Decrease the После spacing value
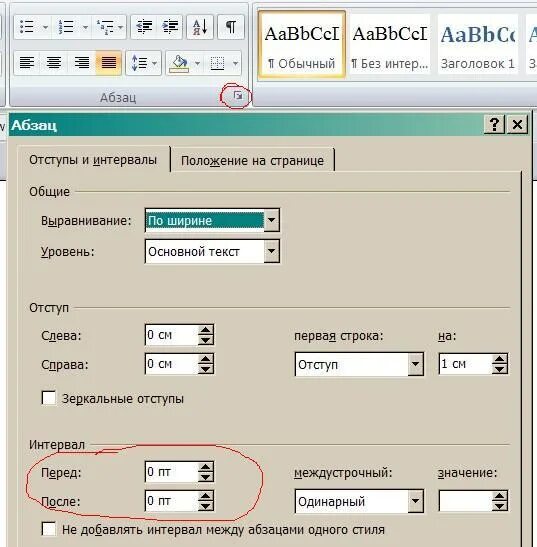 click(x=206, y=506)
